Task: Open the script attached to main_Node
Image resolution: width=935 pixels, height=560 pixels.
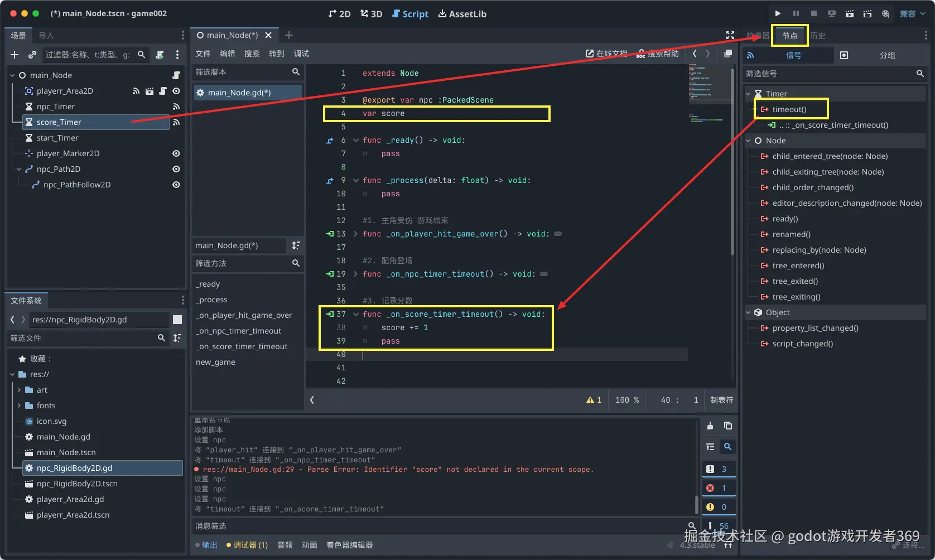Action: point(176,75)
